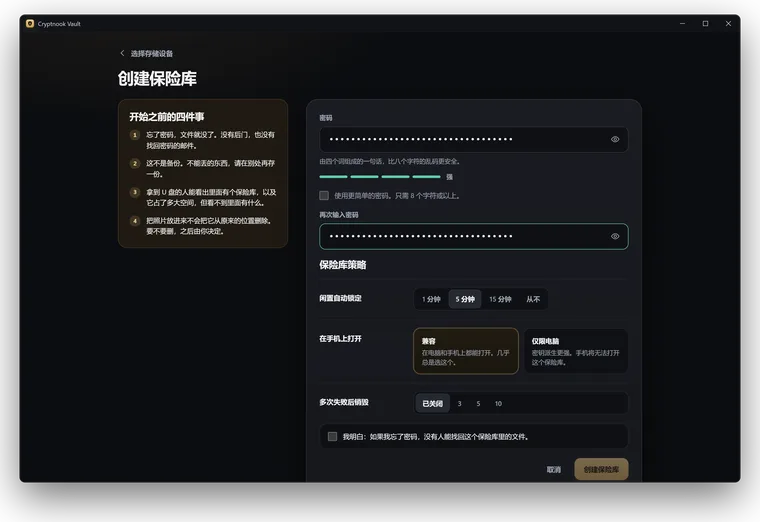
Task: Click the 创建保险库 button
Action: tap(601, 469)
